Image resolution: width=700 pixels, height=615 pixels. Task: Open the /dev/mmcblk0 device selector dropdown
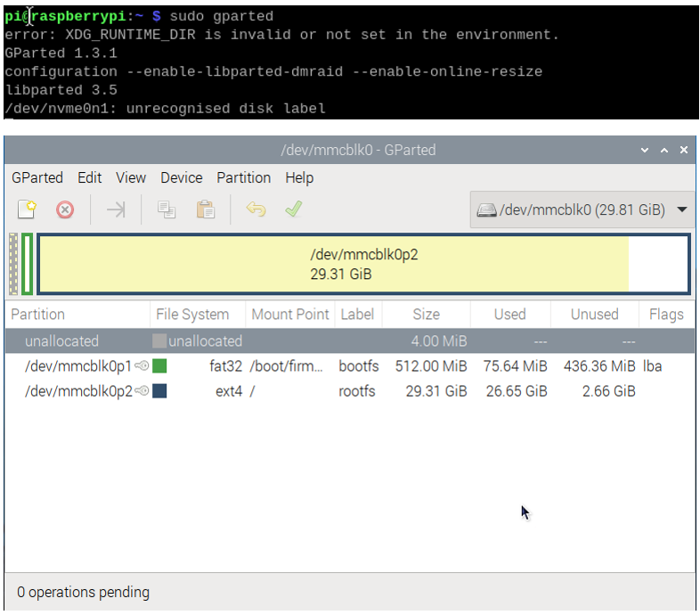pos(582,209)
